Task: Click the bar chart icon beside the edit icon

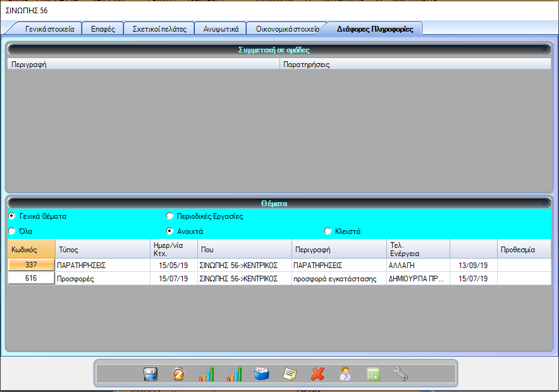Action: pos(206,374)
